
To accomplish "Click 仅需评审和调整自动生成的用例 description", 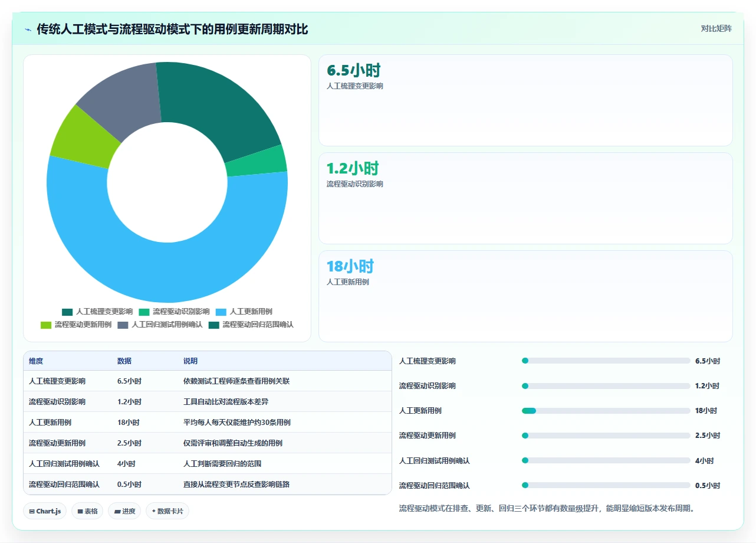I will coord(233,443).
